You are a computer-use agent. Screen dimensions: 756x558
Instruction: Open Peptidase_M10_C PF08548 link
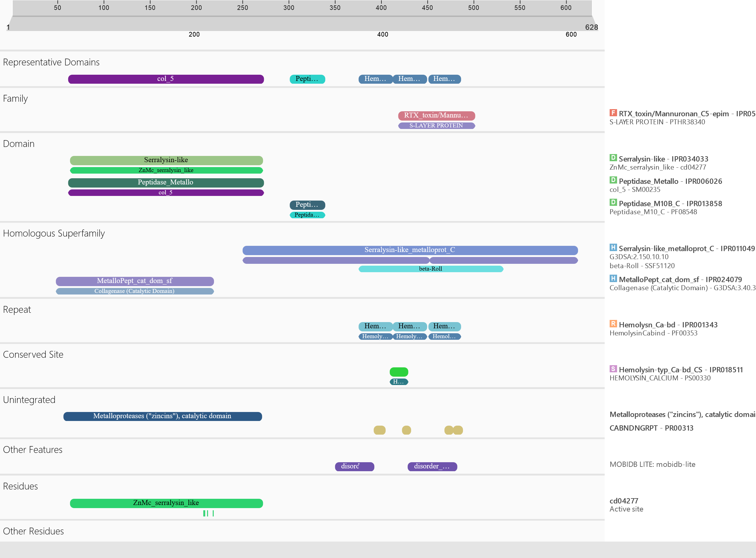(x=653, y=212)
